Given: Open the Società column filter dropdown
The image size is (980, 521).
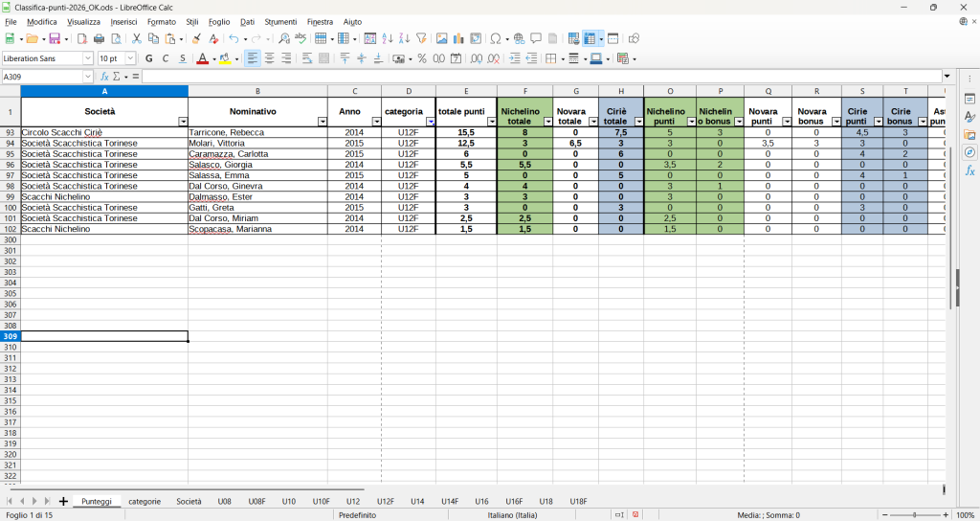Looking at the screenshot, I should (x=183, y=122).
